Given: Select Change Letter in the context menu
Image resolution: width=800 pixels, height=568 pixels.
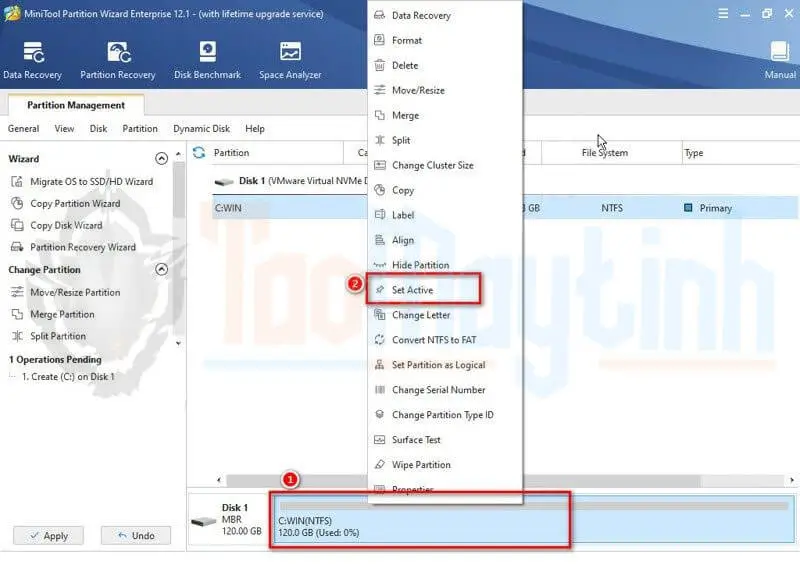Looking at the screenshot, I should 420,315.
